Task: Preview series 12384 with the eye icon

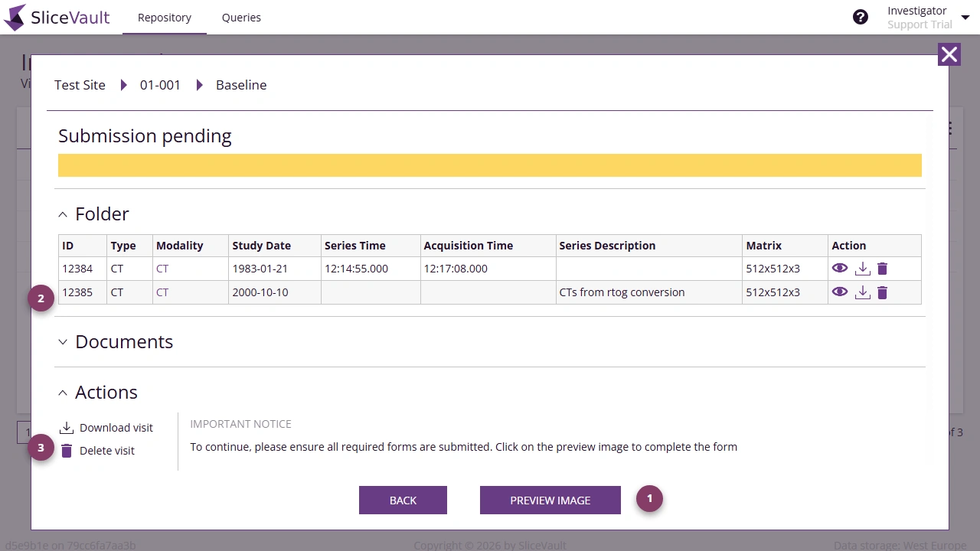Action: (x=840, y=268)
